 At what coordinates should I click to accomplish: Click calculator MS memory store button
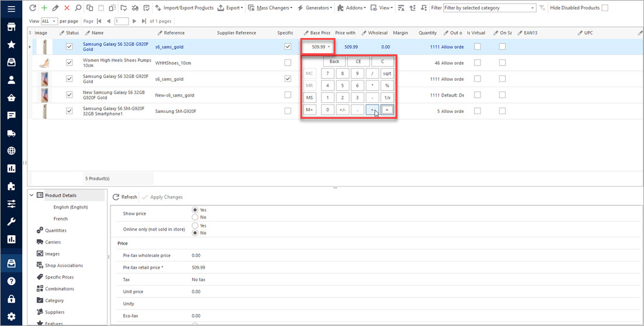tap(310, 98)
